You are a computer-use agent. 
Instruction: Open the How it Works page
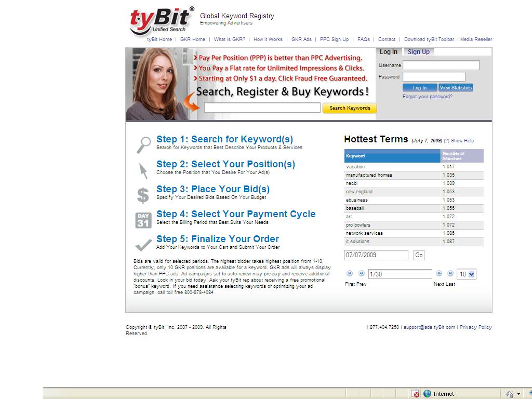click(268, 39)
